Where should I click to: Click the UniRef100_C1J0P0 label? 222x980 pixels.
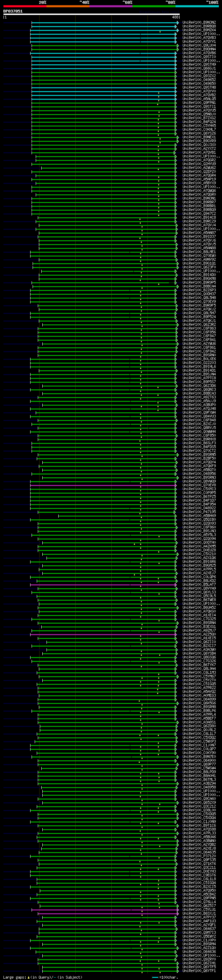click(x=199, y=940)
